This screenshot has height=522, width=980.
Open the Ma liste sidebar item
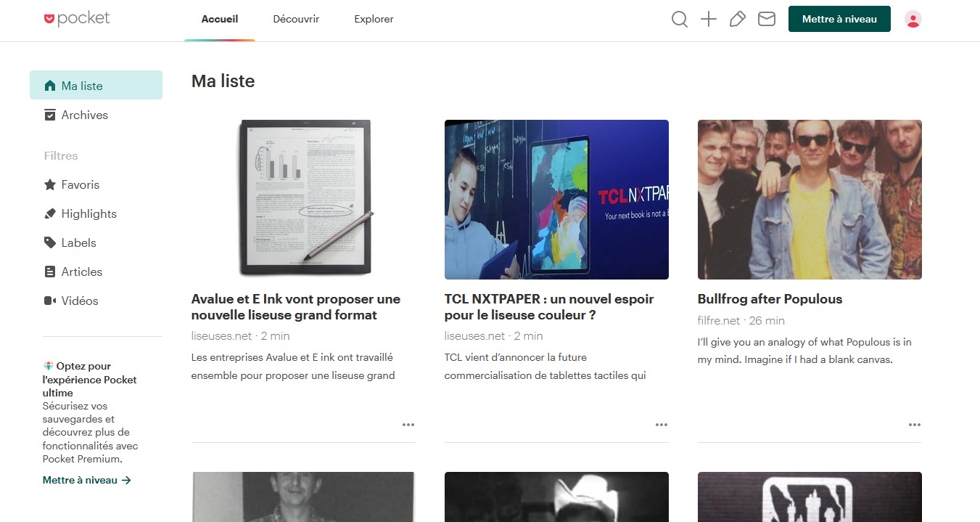click(96, 85)
